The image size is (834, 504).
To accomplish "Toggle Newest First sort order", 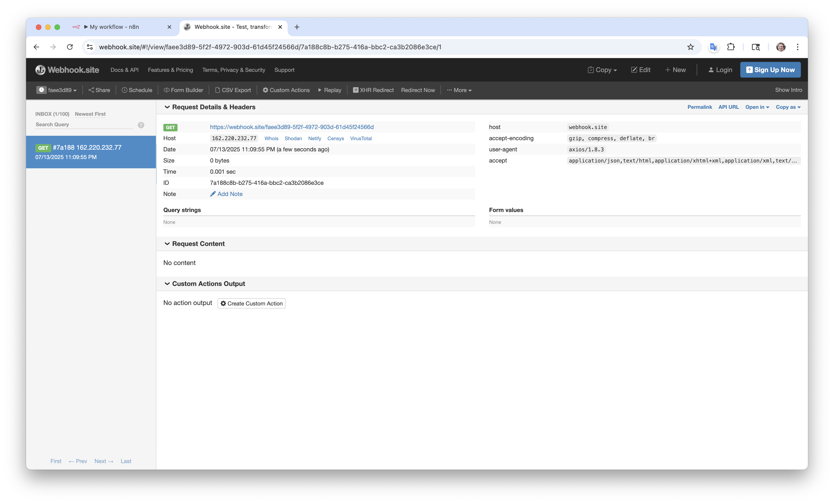I will [90, 114].
